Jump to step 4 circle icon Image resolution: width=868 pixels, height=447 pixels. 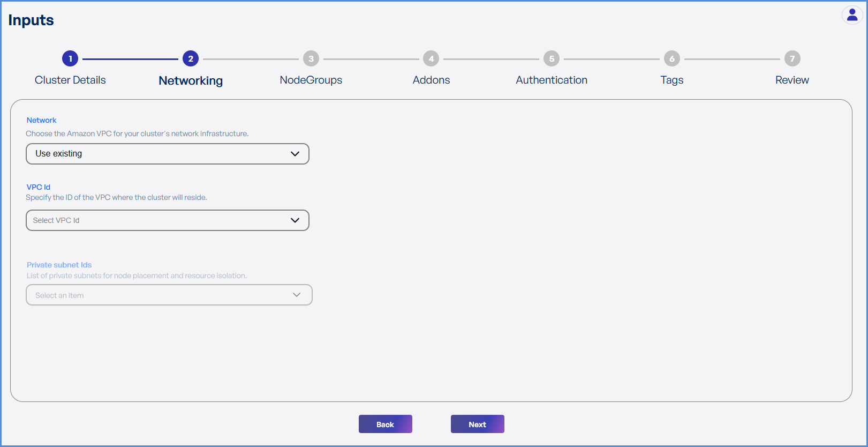pos(431,58)
